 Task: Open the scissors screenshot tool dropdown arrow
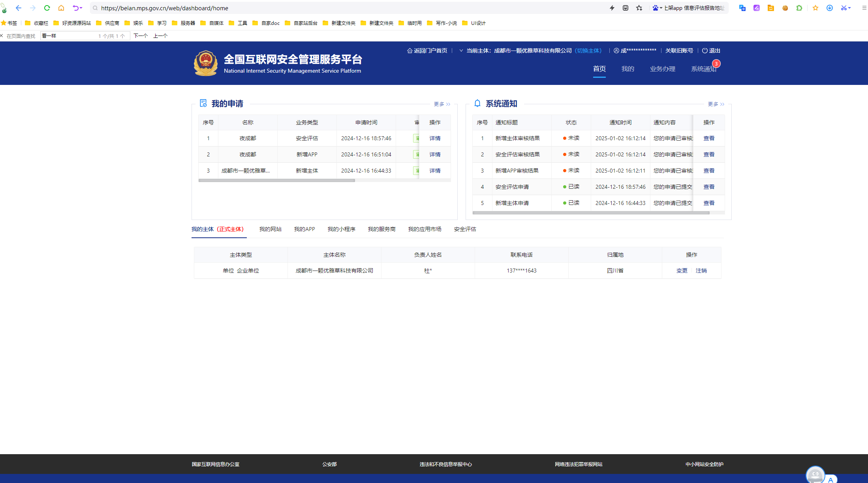[x=849, y=8]
